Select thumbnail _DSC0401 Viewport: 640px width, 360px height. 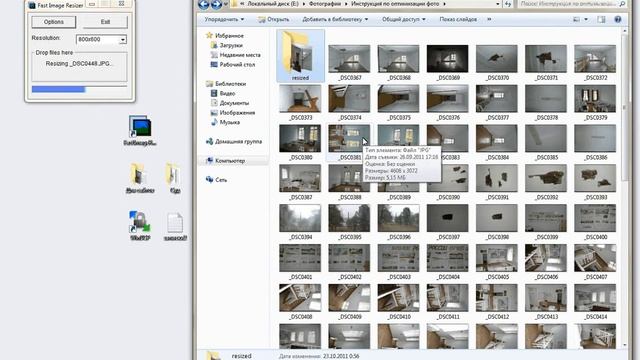[x=300, y=258]
